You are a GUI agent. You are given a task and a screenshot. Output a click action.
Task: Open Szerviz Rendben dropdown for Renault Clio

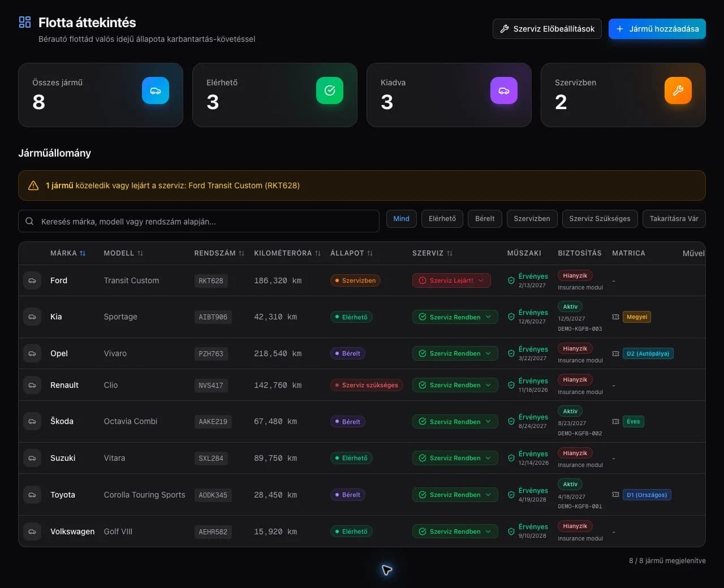(x=455, y=385)
